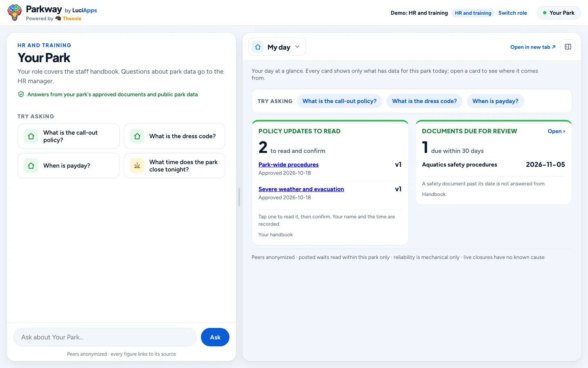
Task: Click the HR and training role badge
Action: [x=473, y=13]
